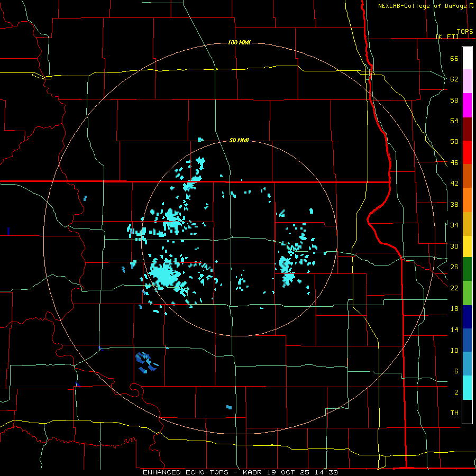Click the small blue echo near the bottom center
Screen dimensions: 476x476
pos(229,407)
